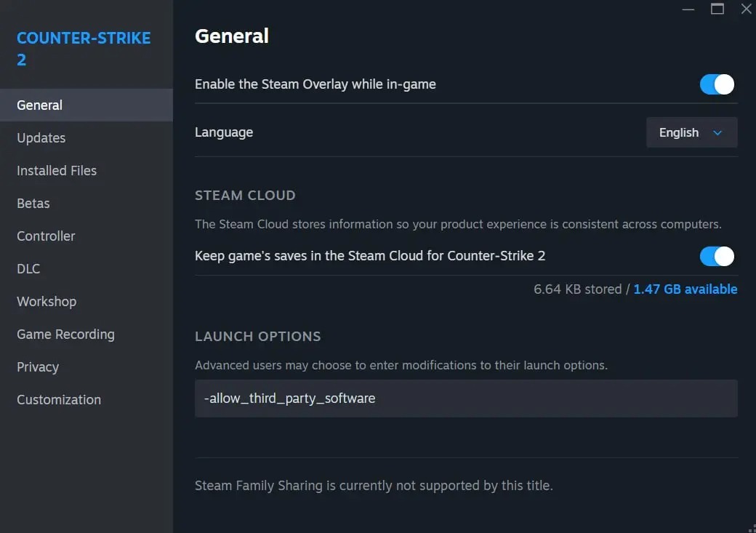The height and width of the screenshot is (533, 756).
Task: Switch to Controller settings
Action: tap(46, 236)
